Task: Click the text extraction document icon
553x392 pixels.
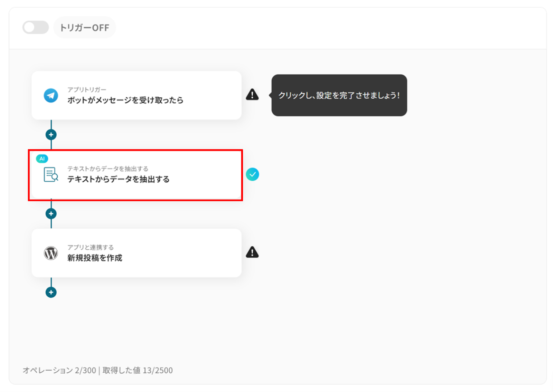Action: 51,174
